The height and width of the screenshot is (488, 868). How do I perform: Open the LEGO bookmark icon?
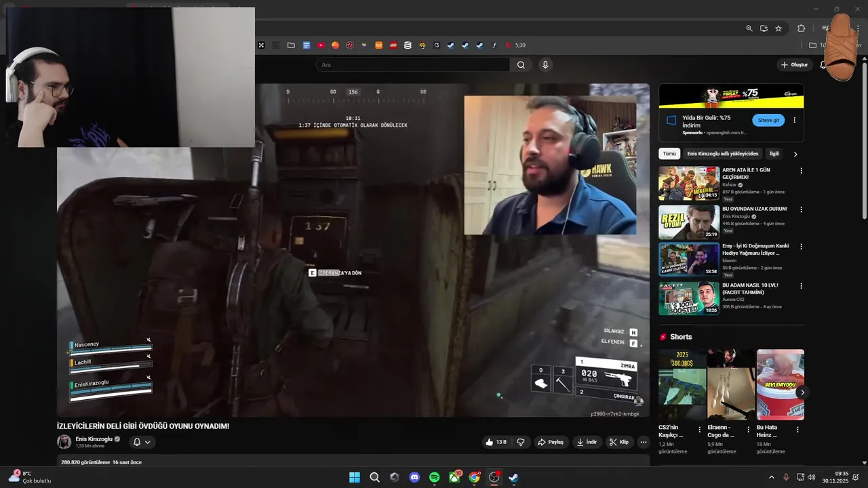[393, 45]
